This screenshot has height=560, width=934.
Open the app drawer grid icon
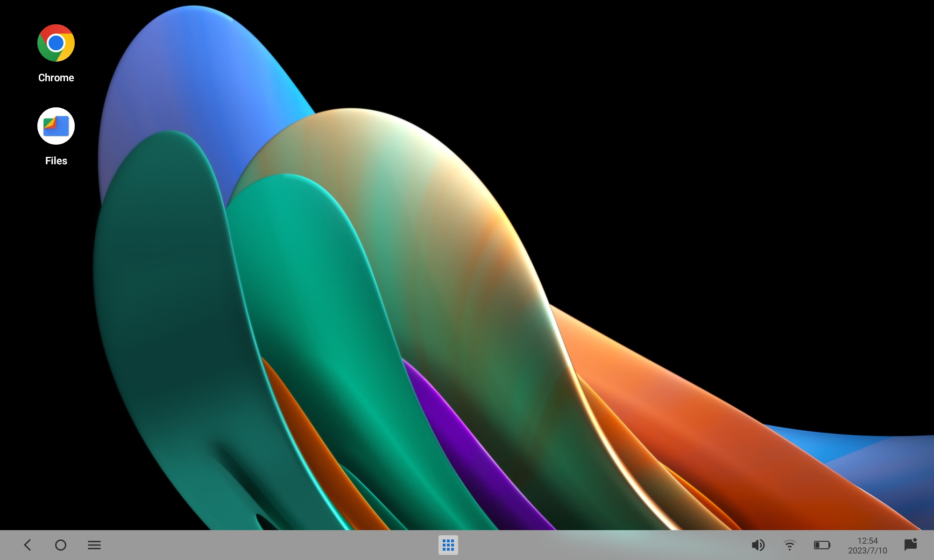coord(448,545)
